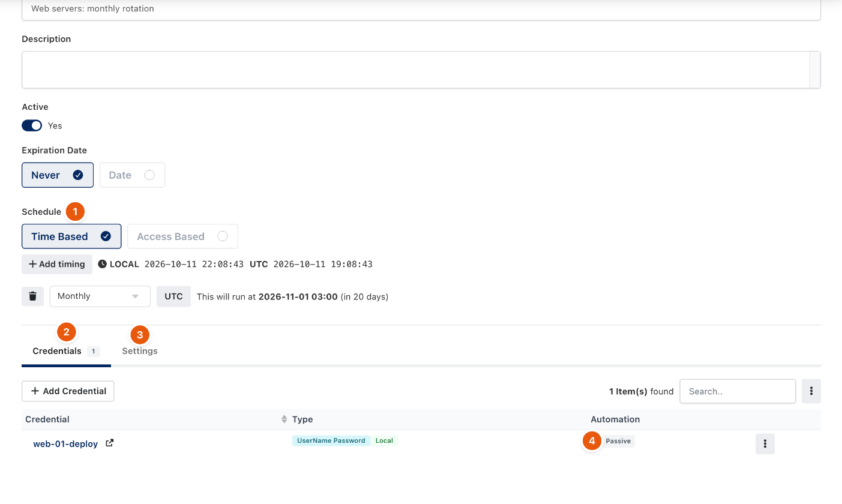
Task: Select the Time Based schedule
Action: pos(71,236)
